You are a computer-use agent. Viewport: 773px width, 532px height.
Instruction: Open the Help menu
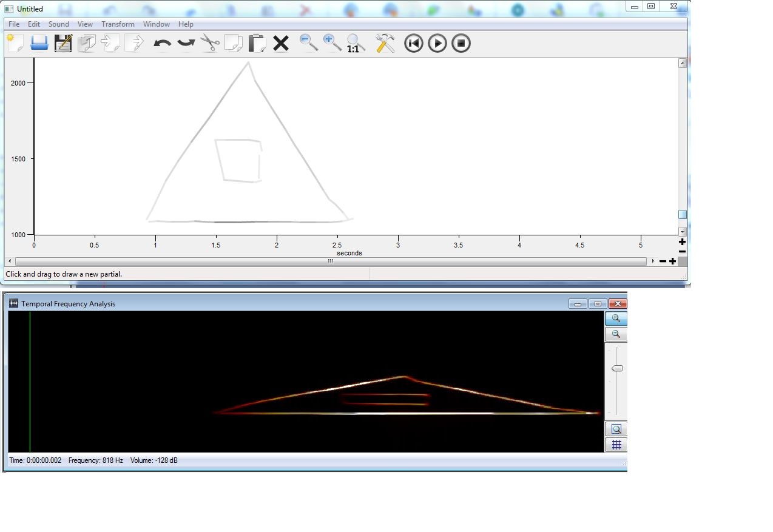tap(186, 24)
